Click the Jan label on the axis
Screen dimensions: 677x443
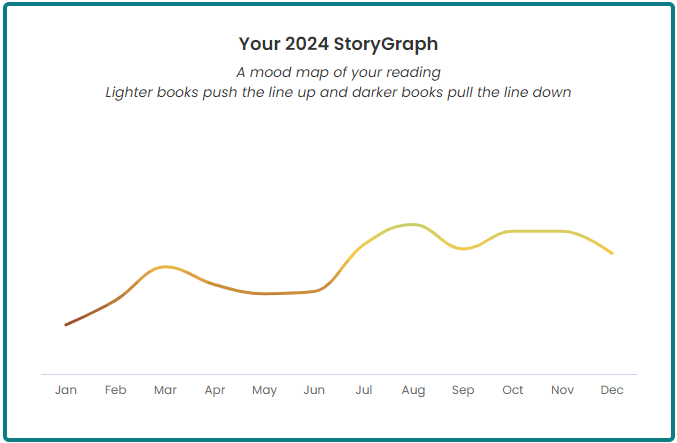(x=66, y=390)
